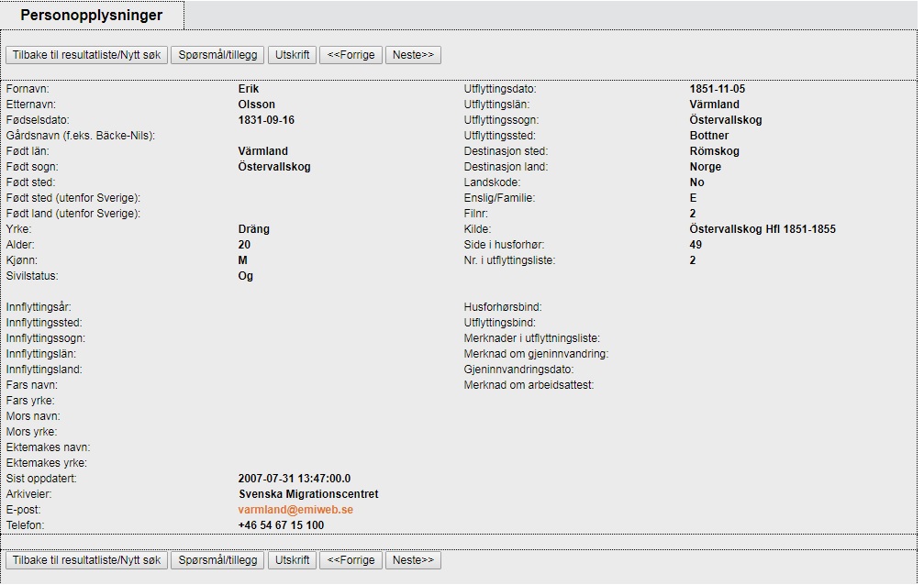
Task: Click the 'Husforhørsbind:' label
Action: [x=503, y=307]
